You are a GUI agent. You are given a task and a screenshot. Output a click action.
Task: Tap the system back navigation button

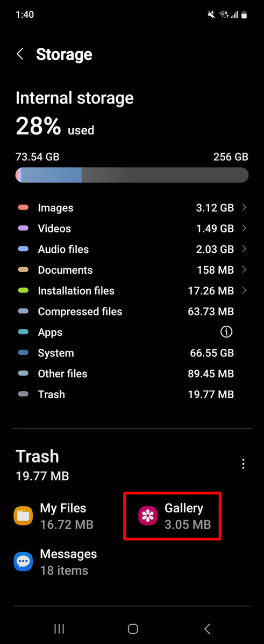pyautogui.click(x=207, y=629)
